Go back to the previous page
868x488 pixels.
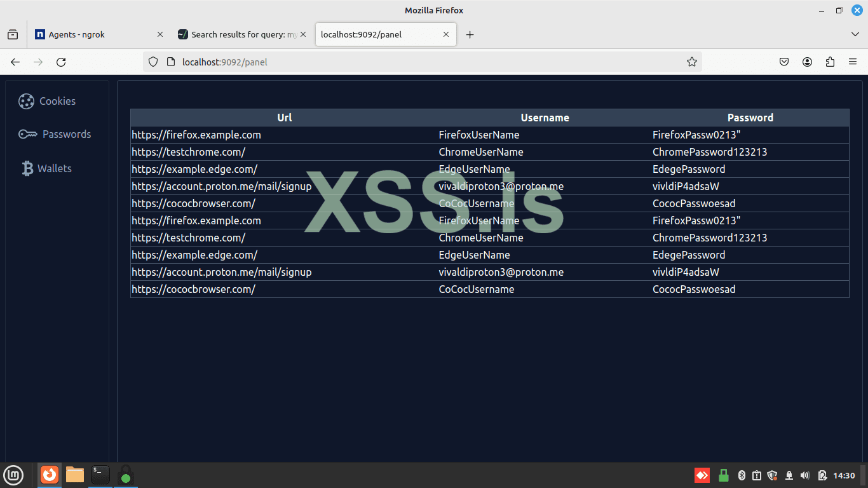click(x=15, y=62)
